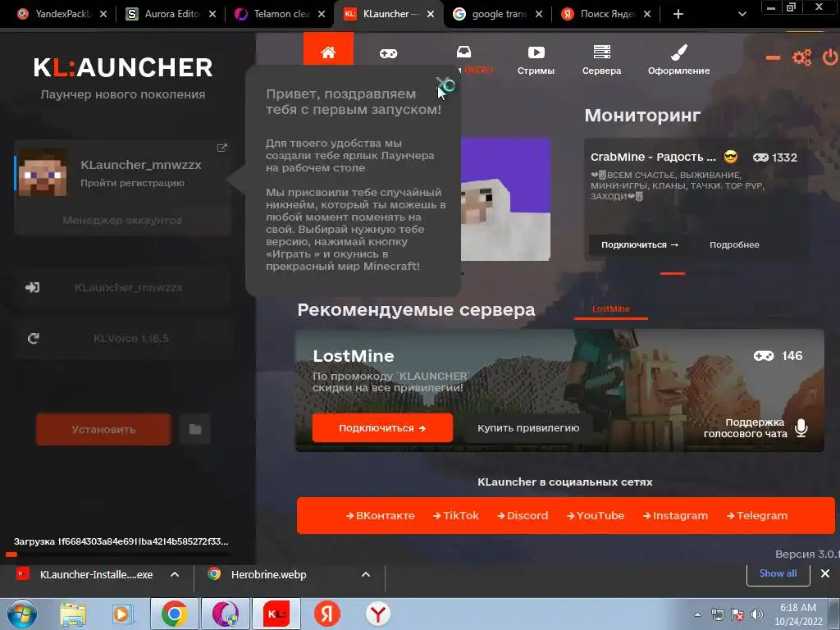Click the orange power icon
Image resolution: width=840 pixels, height=630 pixels.
point(830,57)
